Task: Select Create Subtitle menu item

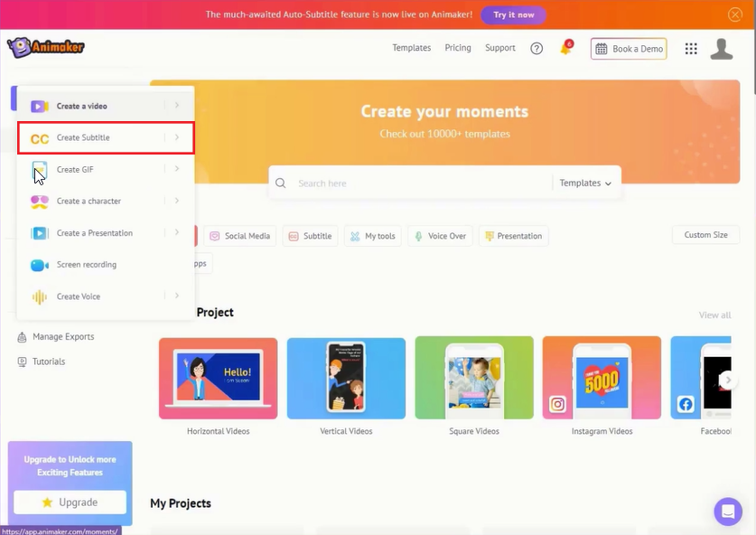Action: [106, 138]
